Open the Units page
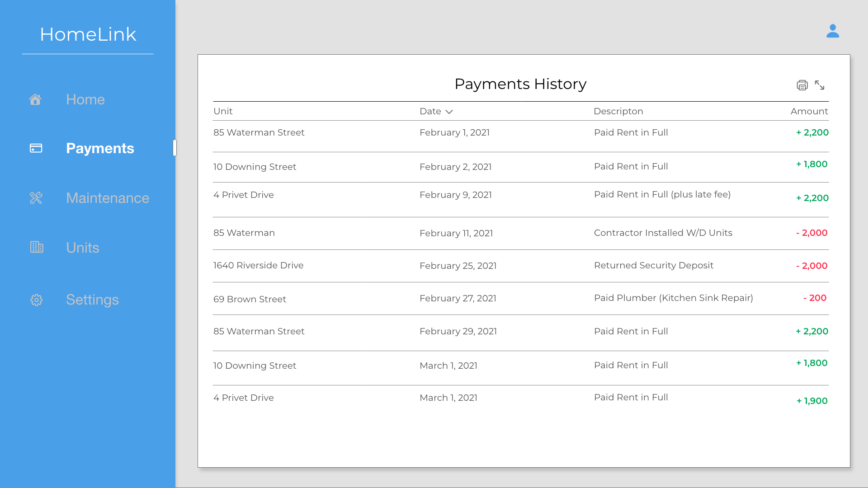868x488 pixels. (x=82, y=248)
